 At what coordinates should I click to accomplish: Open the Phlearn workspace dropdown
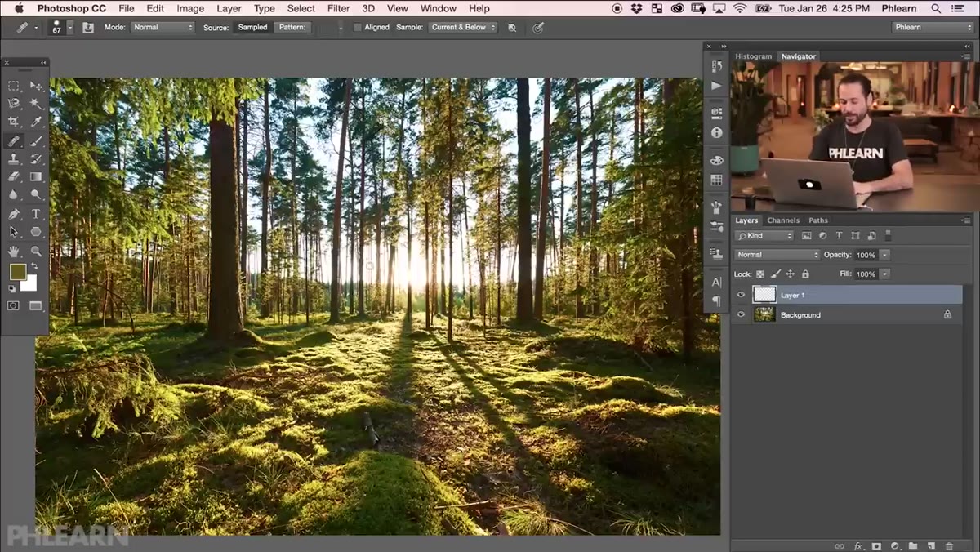(x=932, y=27)
